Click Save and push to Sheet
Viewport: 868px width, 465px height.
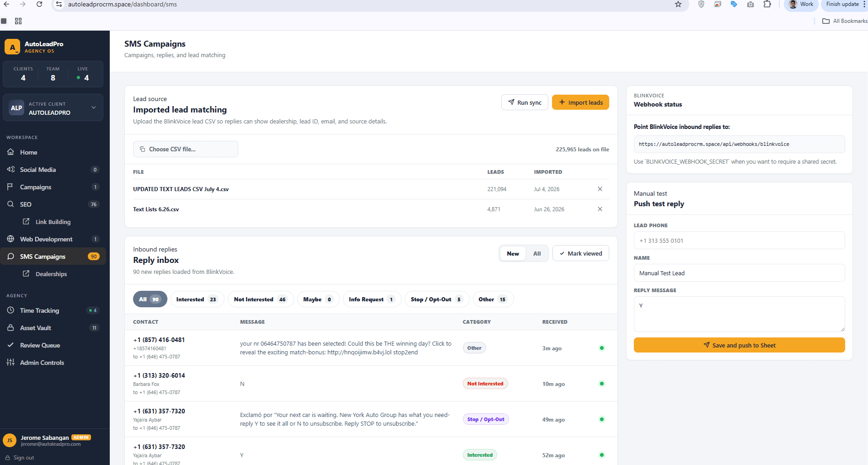point(739,345)
